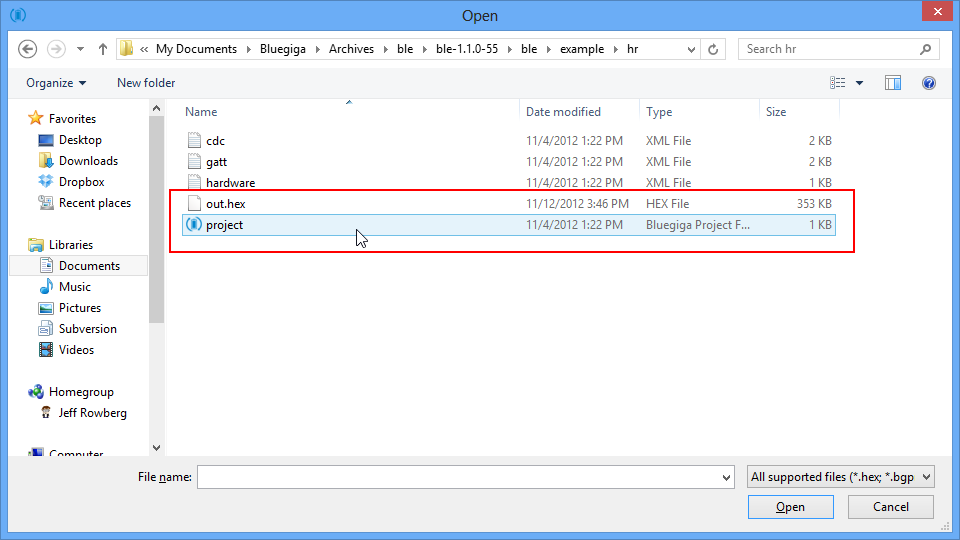Click the cdc file icon
The width and height of the screenshot is (960, 540).
(194, 140)
